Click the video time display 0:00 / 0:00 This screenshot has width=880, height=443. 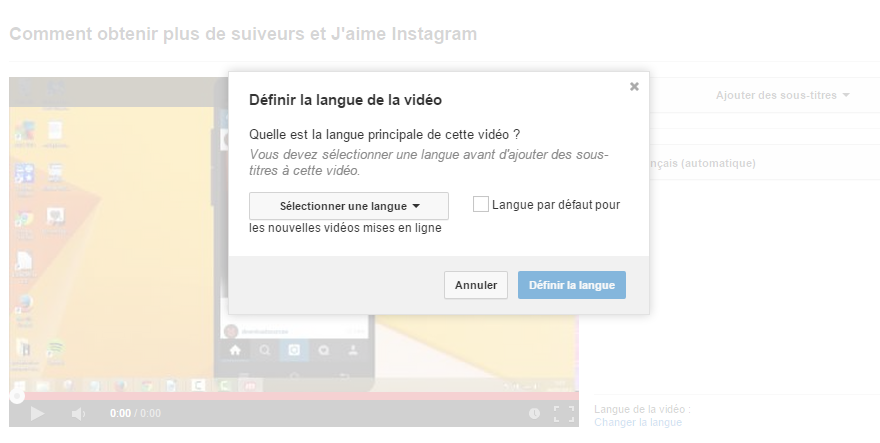click(135, 414)
